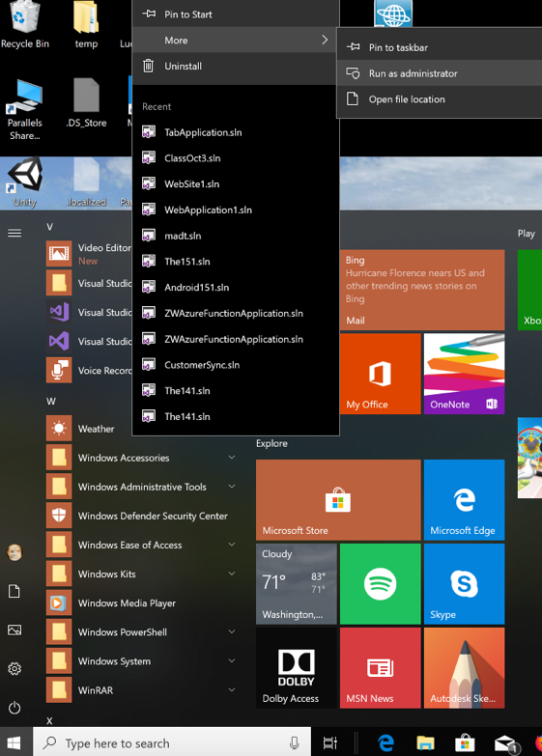
Task: Select Run as administrator
Action: 440,73
